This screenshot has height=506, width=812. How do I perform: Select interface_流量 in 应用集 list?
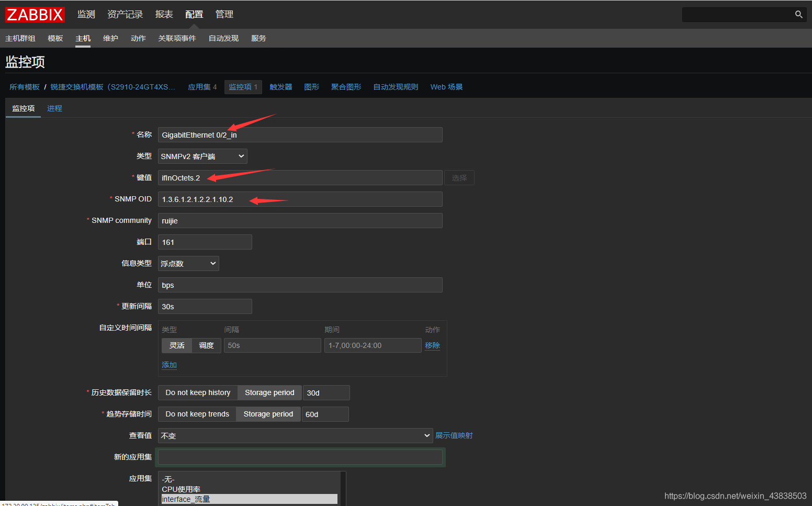tap(250, 499)
